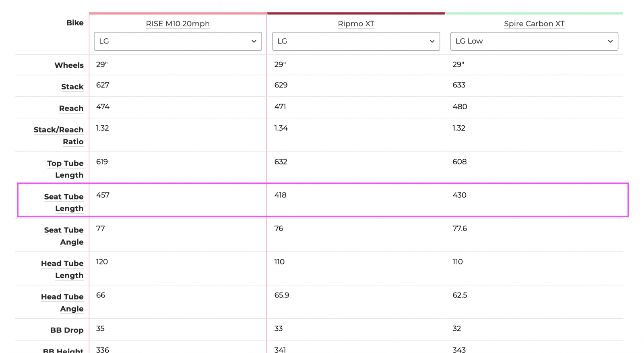Click the Top Tube Length label

65,169
